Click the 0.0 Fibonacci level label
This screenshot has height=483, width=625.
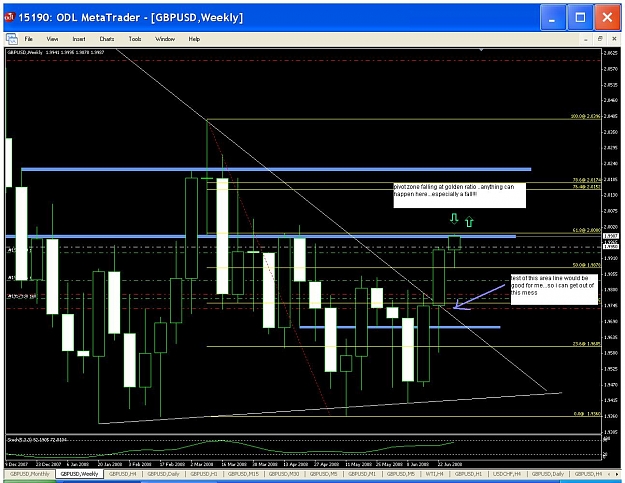587,414
